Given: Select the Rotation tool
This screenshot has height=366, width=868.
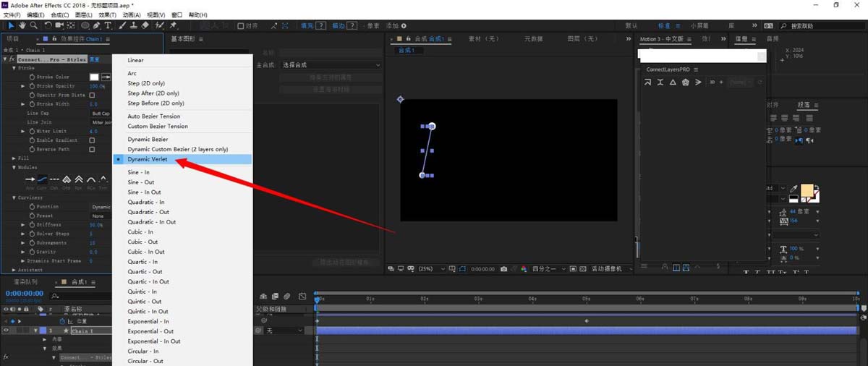Looking at the screenshot, I should (x=48, y=25).
